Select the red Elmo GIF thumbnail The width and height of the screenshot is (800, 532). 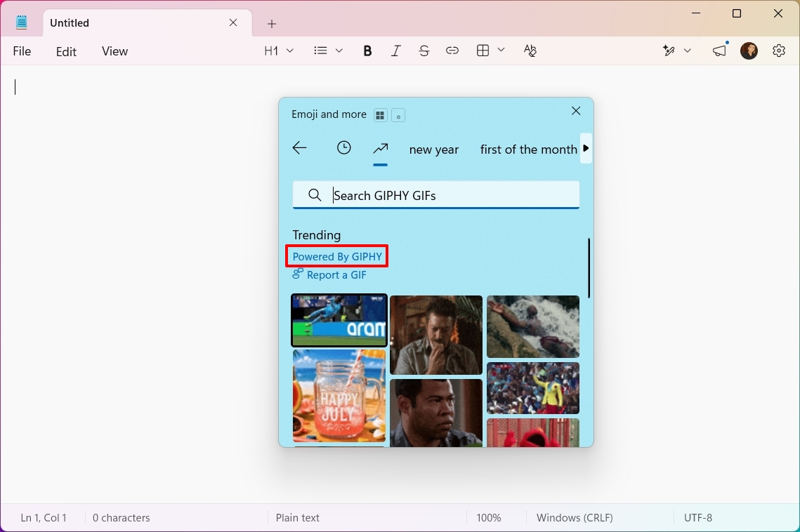click(x=532, y=432)
